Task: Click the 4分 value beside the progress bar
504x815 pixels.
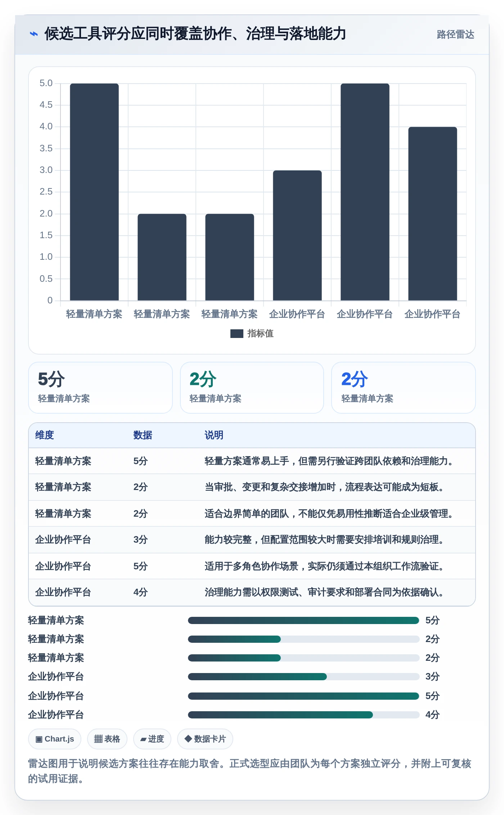Action: tap(432, 715)
